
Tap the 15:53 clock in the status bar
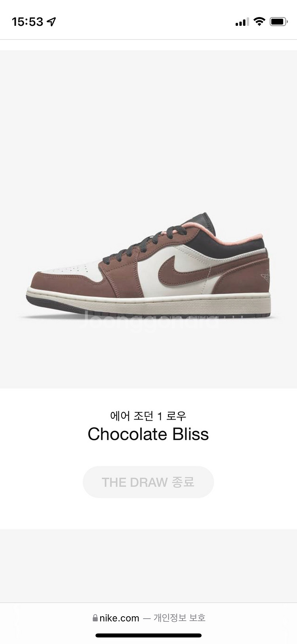coord(27,22)
